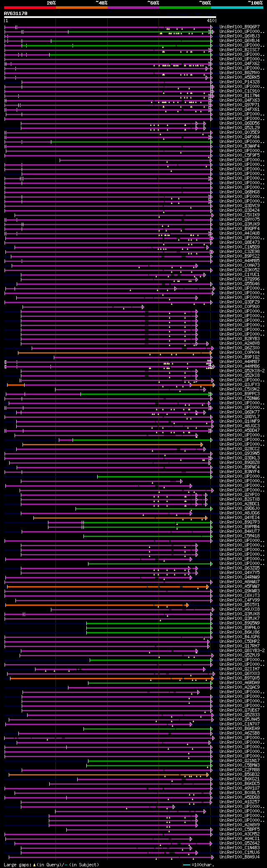Open hit UniRef100_B9Q6P7
Image resolution: width=267 pixels, height=868 pixels.
[x=239, y=27]
